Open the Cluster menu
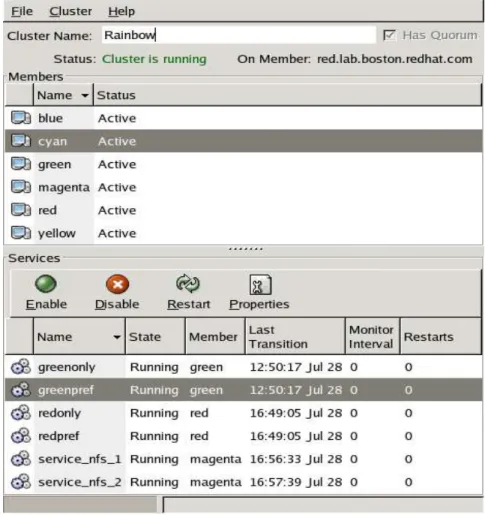The image size is (485, 515). coord(70,11)
